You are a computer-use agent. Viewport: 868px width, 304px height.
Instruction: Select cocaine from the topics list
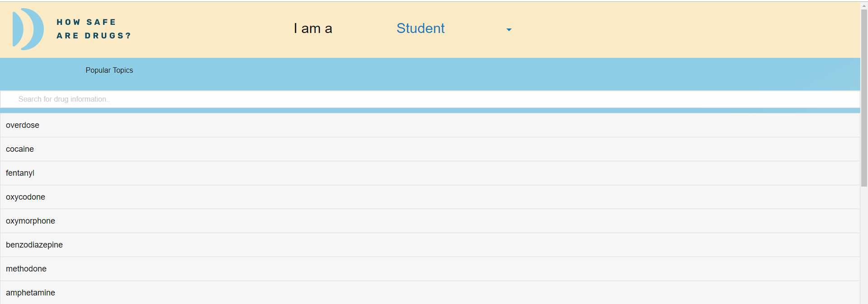(x=20, y=149)
